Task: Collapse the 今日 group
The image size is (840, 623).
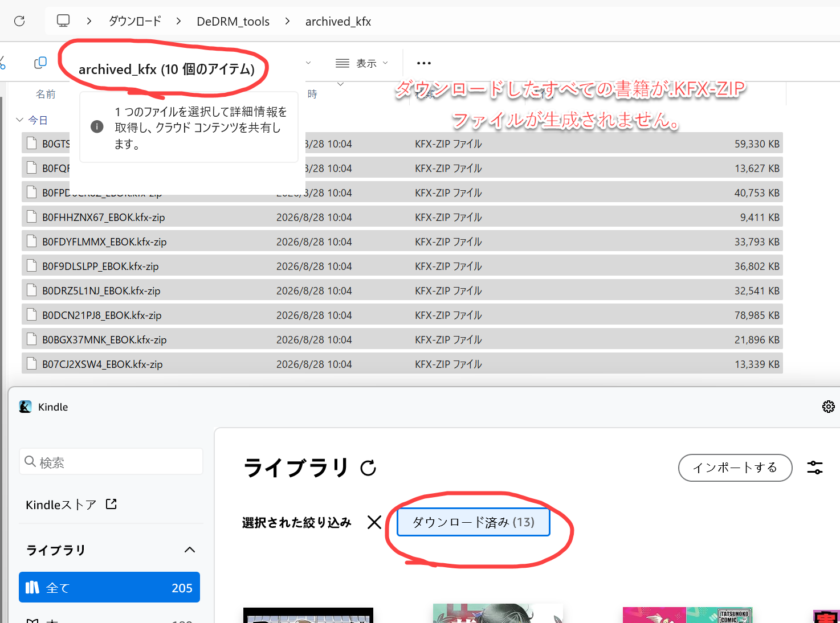Action: 20,120
